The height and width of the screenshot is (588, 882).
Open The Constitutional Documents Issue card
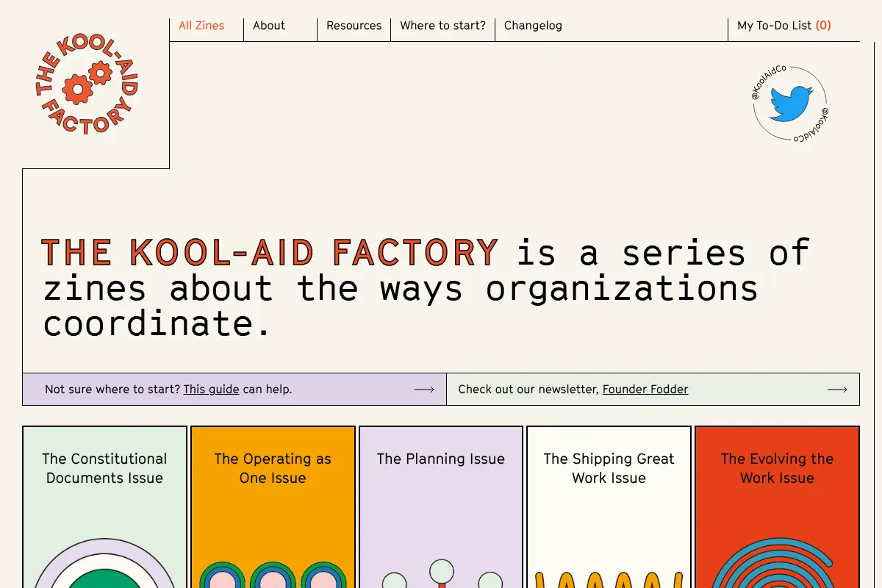pos(105,507)
